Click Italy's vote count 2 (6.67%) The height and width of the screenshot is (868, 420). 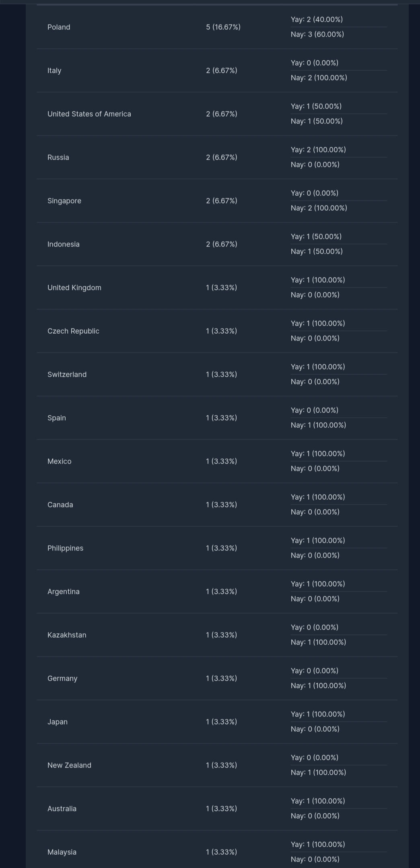[x=222, y=70]
